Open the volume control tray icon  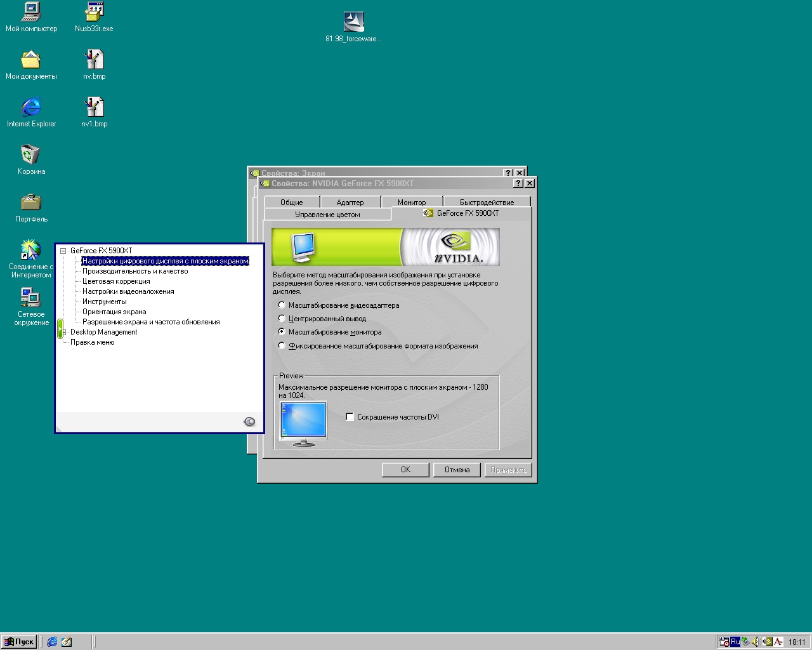(x=756, y=642)
